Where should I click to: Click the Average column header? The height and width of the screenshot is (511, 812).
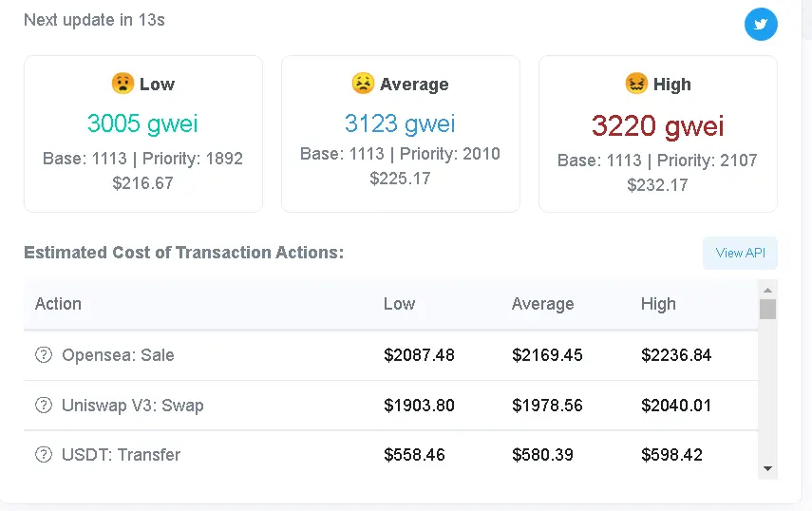point(542,303)
